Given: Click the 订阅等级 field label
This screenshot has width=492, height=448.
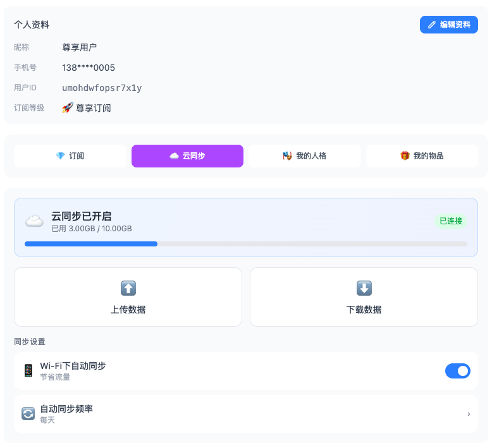Looking at the screenshot, I should pos(29,108).
